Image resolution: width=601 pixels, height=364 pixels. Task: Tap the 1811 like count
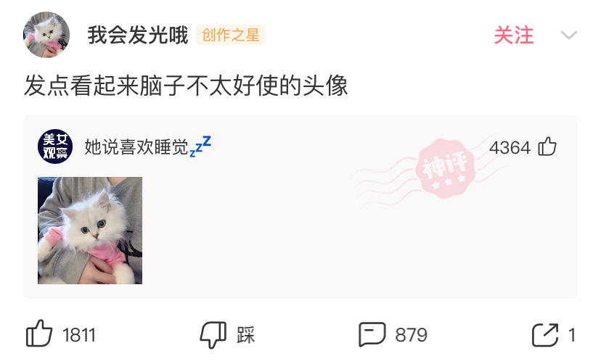click(x=79, y=335)
